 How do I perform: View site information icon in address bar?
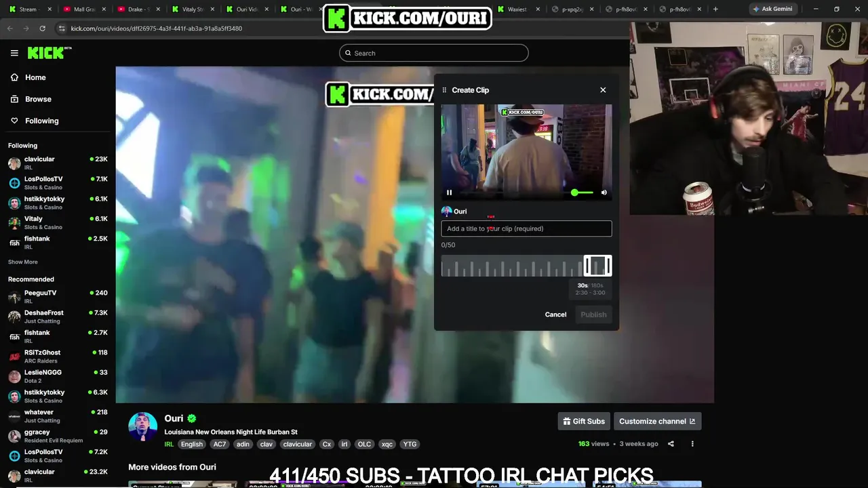click(x=62, y=28)
